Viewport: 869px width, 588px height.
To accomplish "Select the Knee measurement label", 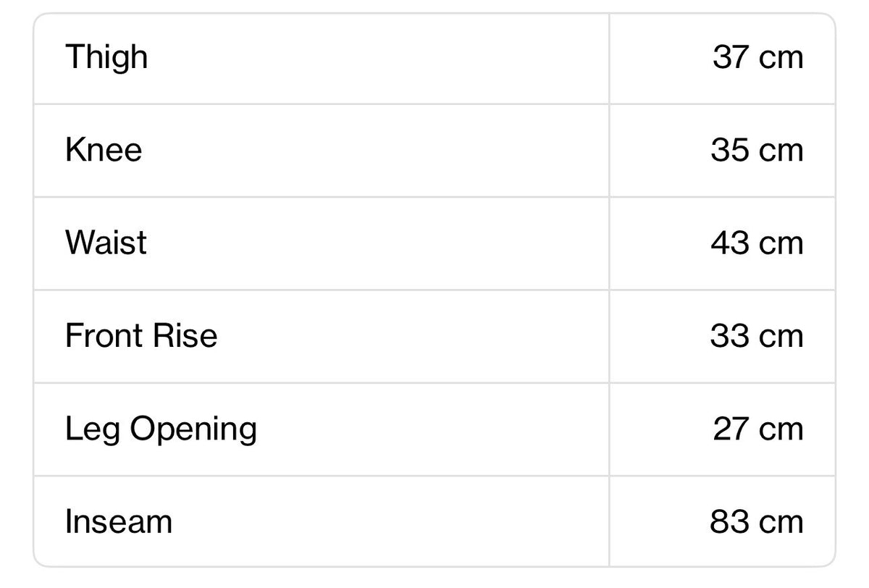I will [x=104, y=150].
